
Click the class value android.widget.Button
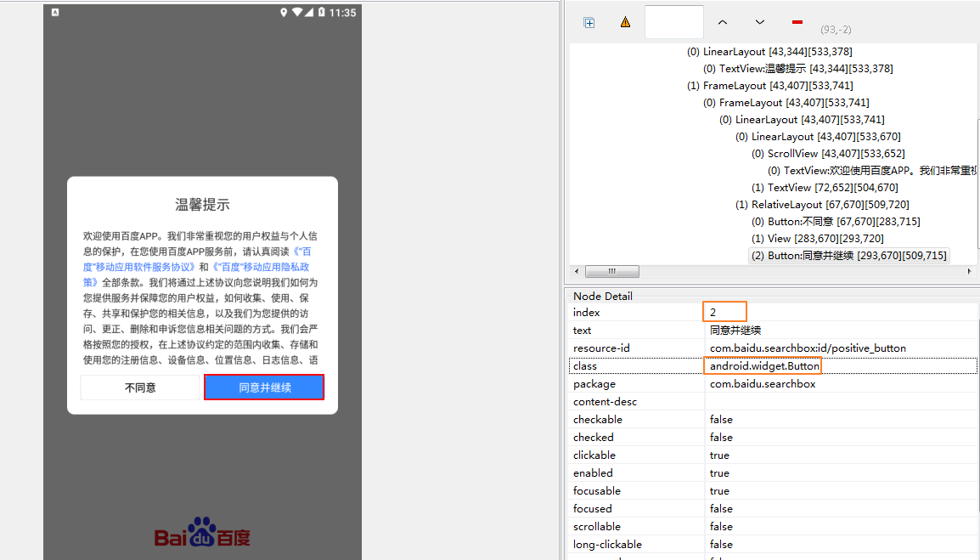tap(764, 366)
